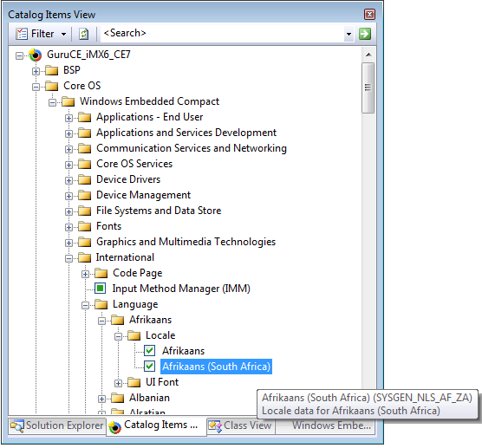Expand Graphics and Multimedia Technologies node
The width and height of the screenshot is (482, 448).
pos(68,243)
